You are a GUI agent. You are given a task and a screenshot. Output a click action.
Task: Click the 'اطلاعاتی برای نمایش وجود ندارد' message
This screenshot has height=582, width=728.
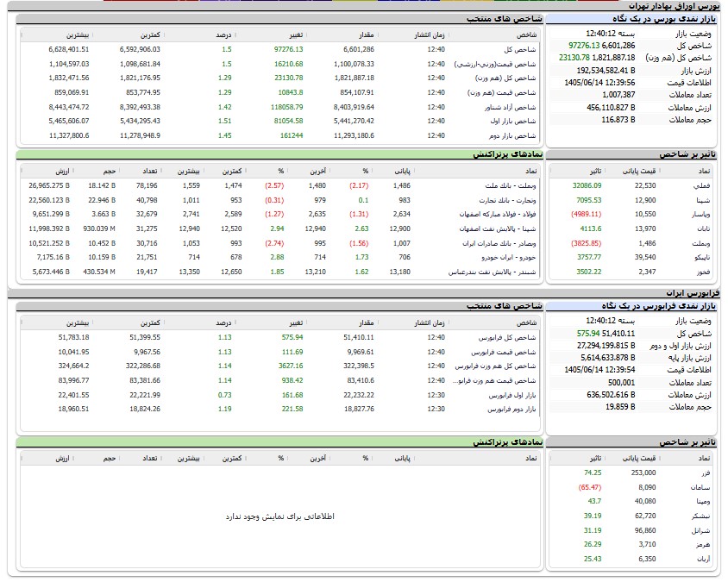pyautogui.click(x=280, y=516)
